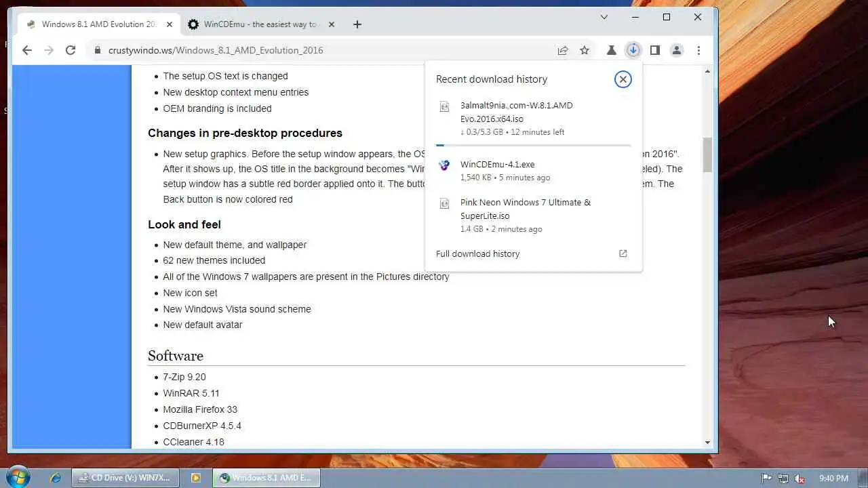This screenshot has height=488, width=868.
Task: Click the vertical scrollbar thumb
Action: [x=707, y=155]
